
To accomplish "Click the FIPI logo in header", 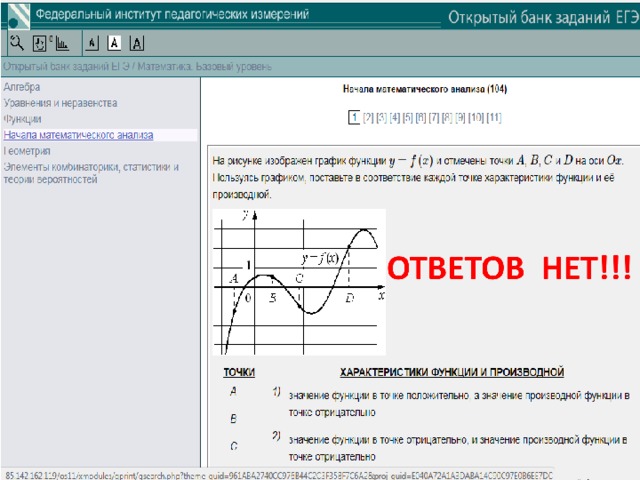I will pos(17,16).
